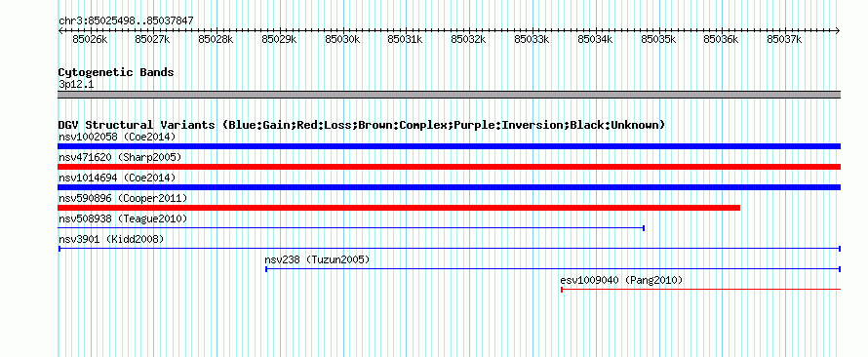Image resolution: width=868 pixels, height=357 pixels.
Task: Select the thin blue line for nsv238
Action: [x=553, y=269]
